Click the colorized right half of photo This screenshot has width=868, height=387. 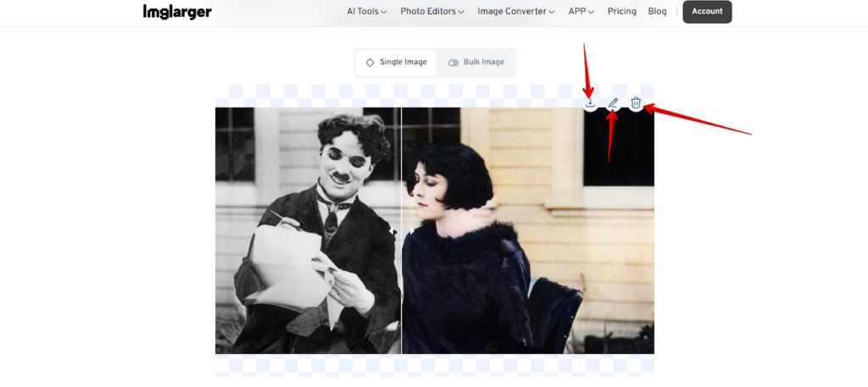tap(527, 230)
